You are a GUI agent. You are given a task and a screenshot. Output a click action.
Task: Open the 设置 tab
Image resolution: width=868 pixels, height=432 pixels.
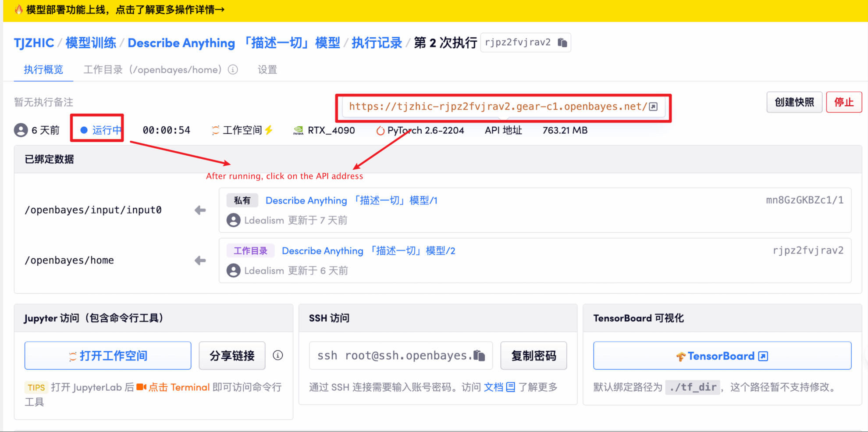point(267,70)
